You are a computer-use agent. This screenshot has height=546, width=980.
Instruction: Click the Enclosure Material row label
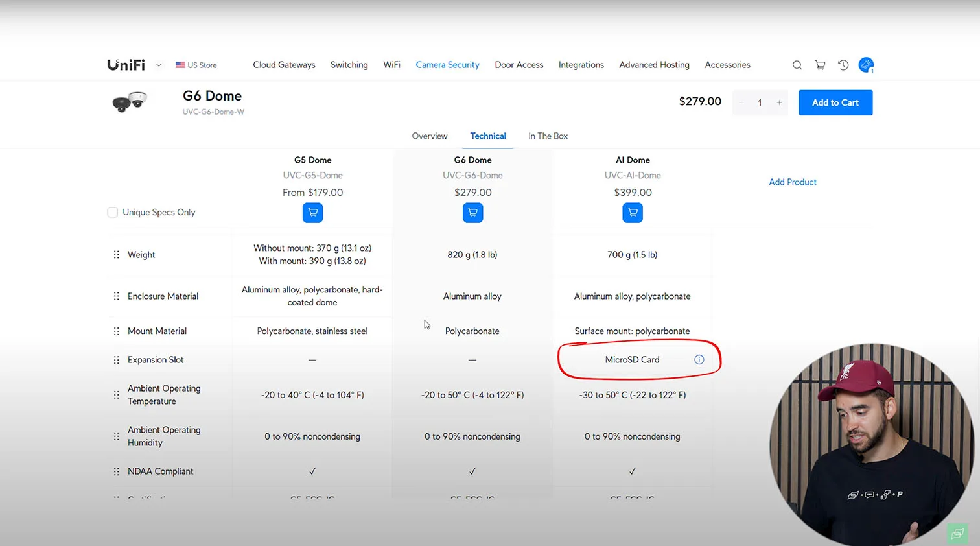163,296
